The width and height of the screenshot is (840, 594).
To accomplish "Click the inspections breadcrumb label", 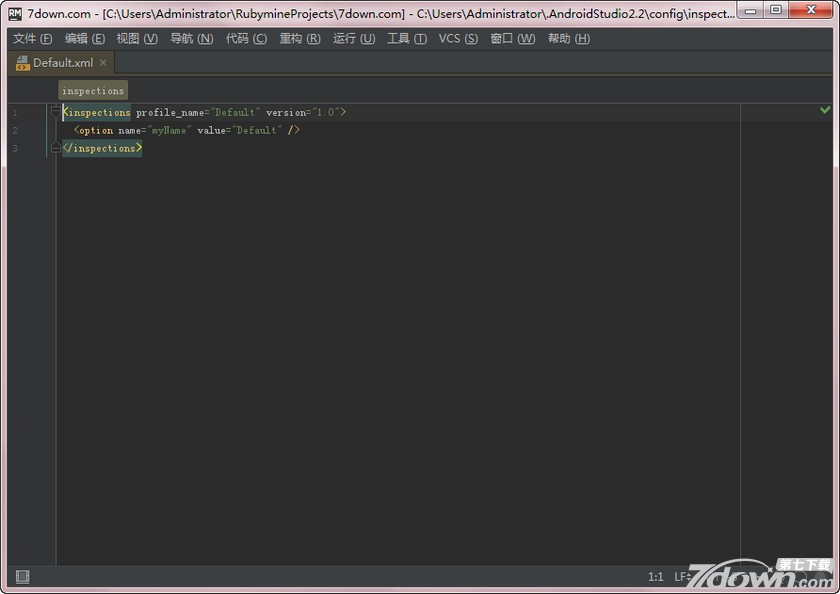I will [x=93, y=91].
